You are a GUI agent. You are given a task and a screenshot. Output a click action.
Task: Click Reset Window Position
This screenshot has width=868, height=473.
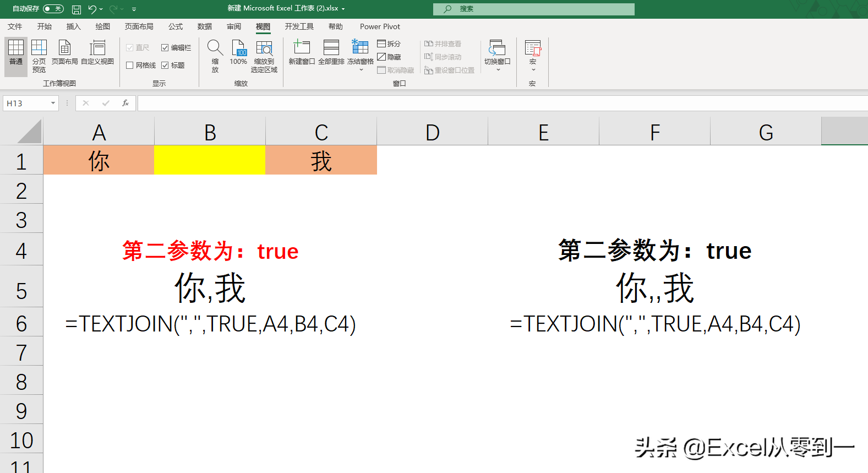(x=449, y=70)
